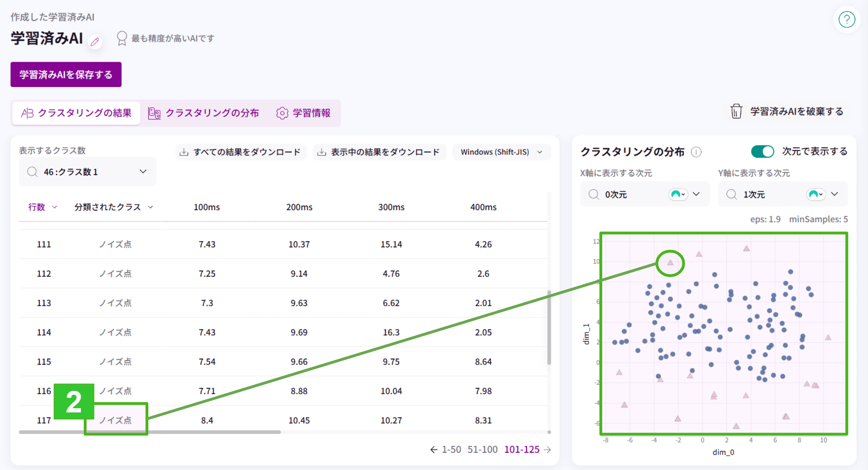The width and height of the screenshot is (868, 470).
Task: Click the trash can icon
Action: click(736, 111)
